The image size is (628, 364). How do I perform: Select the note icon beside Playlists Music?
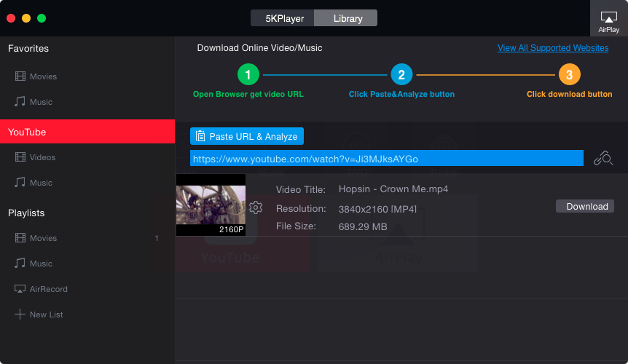tap(20, 264)
